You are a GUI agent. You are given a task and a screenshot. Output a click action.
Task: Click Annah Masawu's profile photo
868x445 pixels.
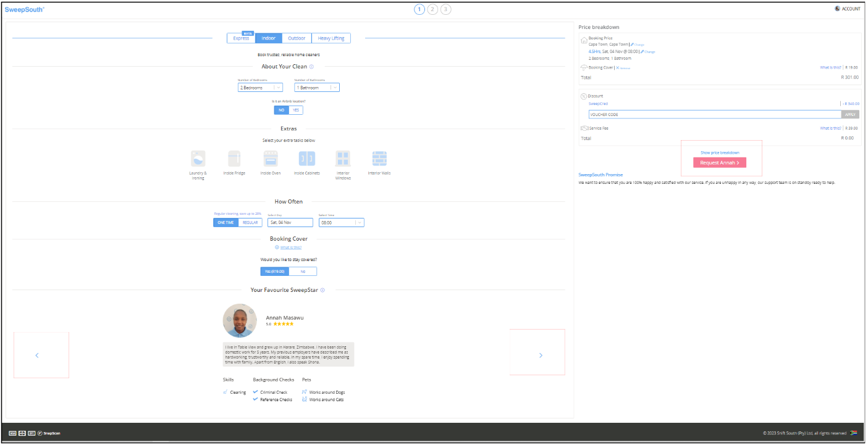(239, 320)
